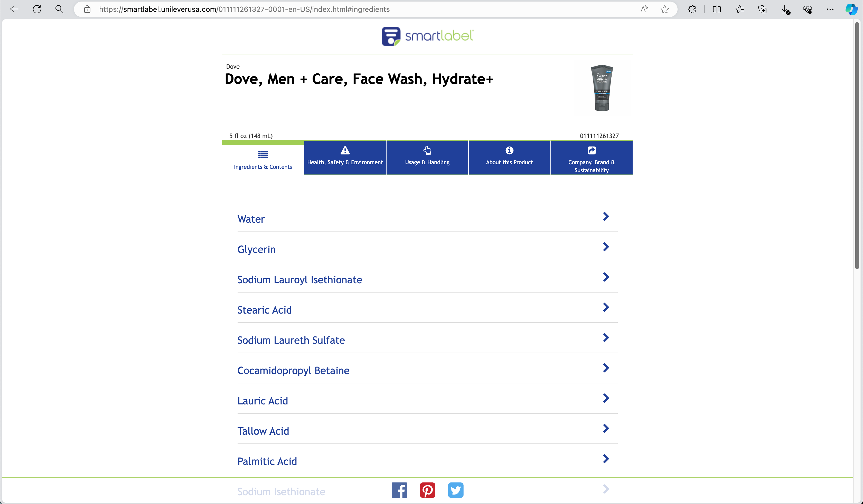Image resolution: width=863 pixels, height=504 pixels.
Task: Open Cocamidopropyl Betaine ingredient link
Action: coord(294,371)
